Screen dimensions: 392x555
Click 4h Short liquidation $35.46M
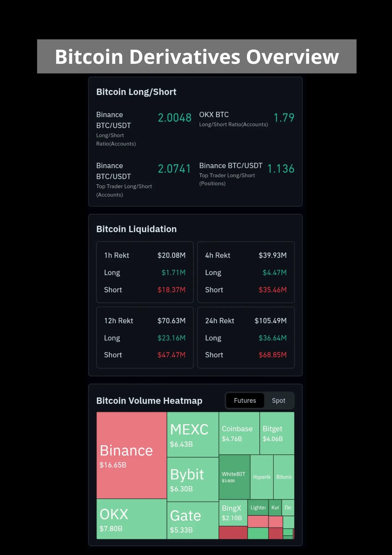point(273,290)
